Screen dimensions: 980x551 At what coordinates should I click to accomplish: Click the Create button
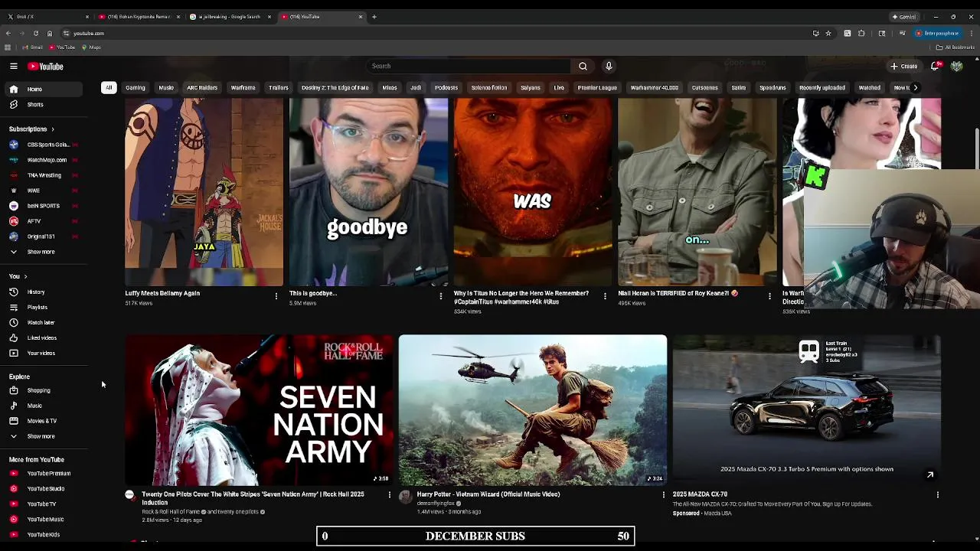tap(904, 67)
